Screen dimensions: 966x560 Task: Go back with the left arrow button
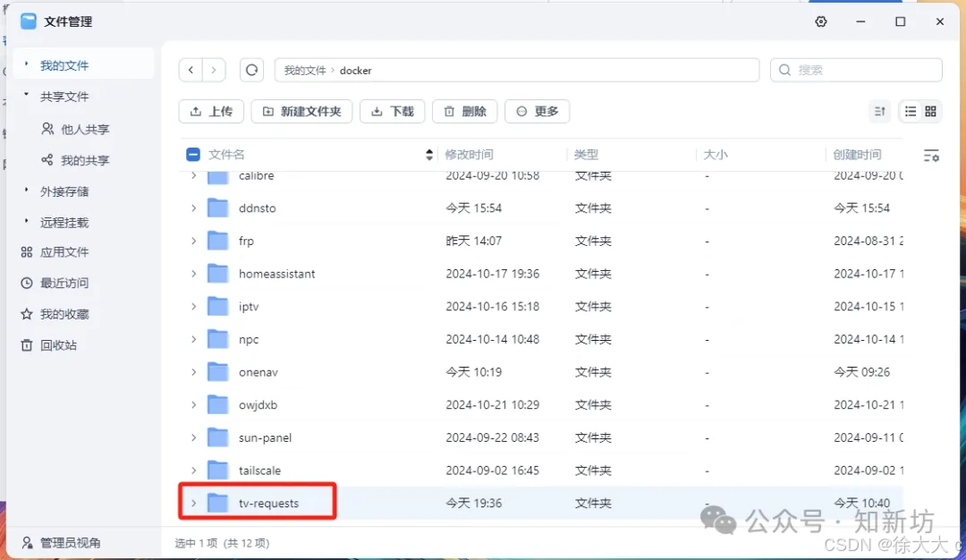(191, 71)
